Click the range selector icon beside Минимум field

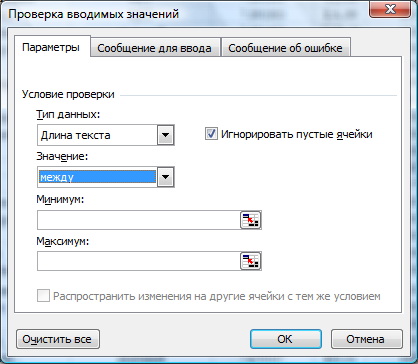coord(250,220)
